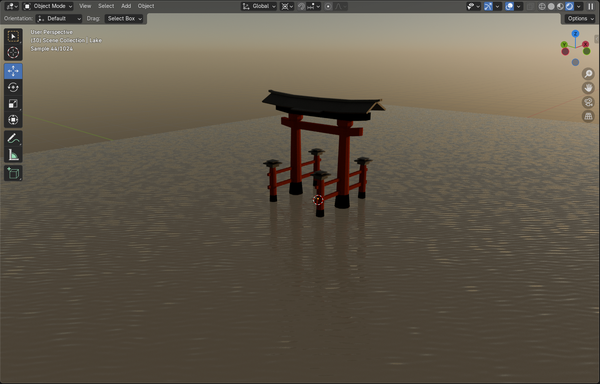Click the Options button
The image size is (600, 384).
point(580,18)
